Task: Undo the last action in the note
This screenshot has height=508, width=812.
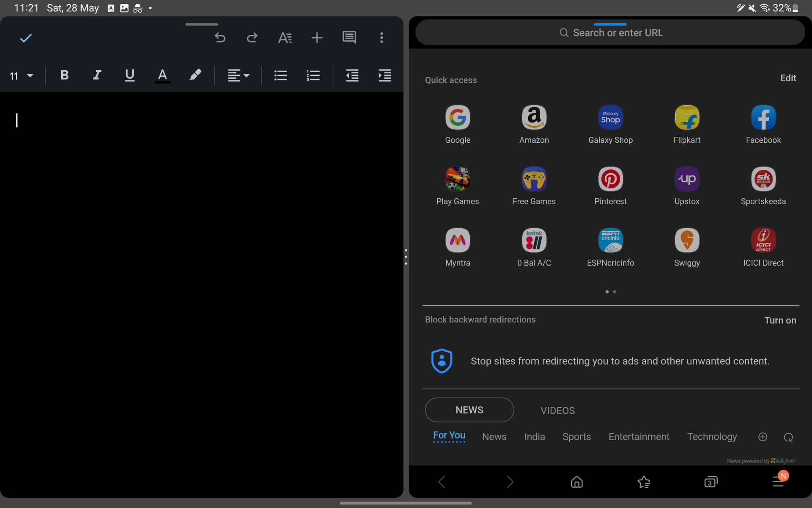Action: 220,38
